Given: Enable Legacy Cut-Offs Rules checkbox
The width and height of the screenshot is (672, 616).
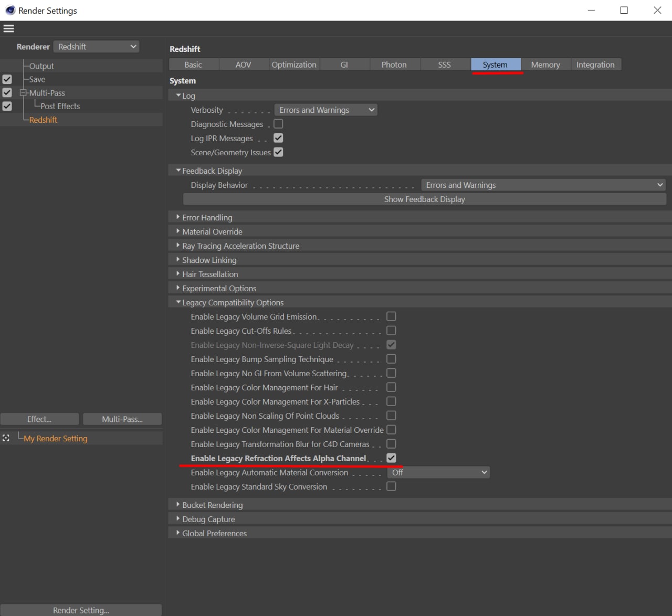Looking at the screenshot, I should point(391,331).
